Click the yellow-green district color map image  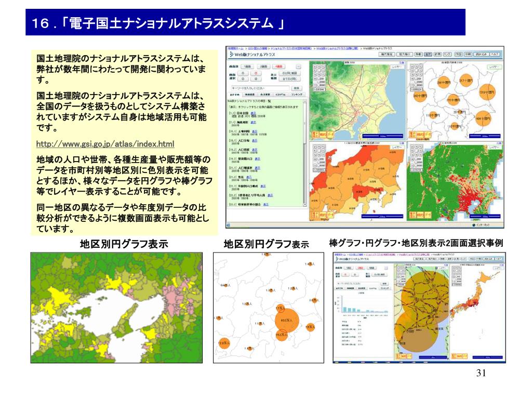116,308
